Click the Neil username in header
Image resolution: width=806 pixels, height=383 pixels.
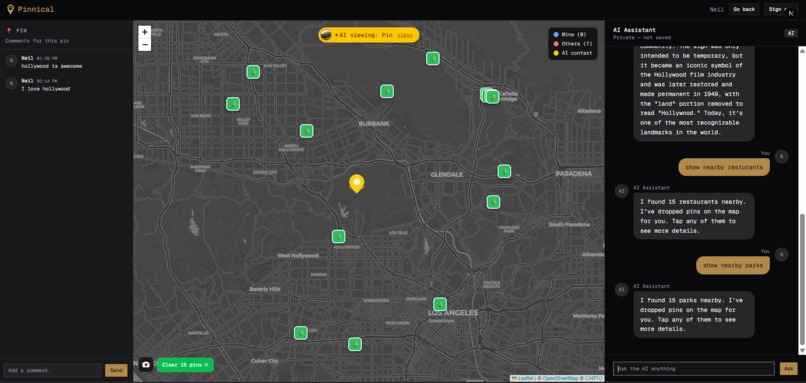point(717,9)
